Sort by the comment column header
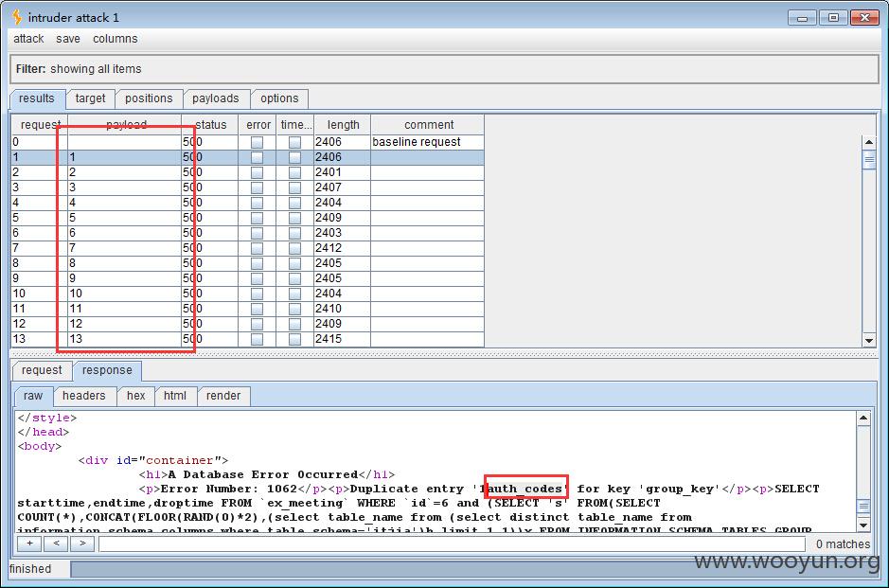This screenshot has width=889, height=588. [428, 125]
